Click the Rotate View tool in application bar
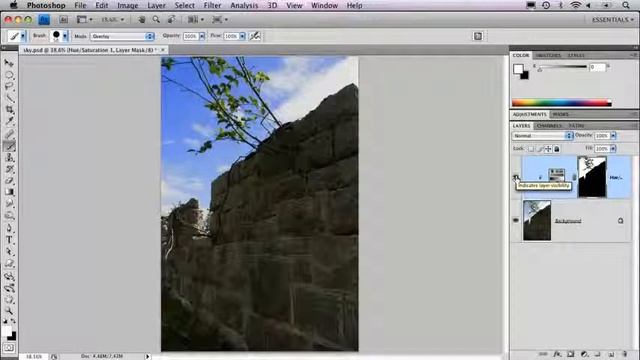 pyautogui.click(x=171, y=20)
